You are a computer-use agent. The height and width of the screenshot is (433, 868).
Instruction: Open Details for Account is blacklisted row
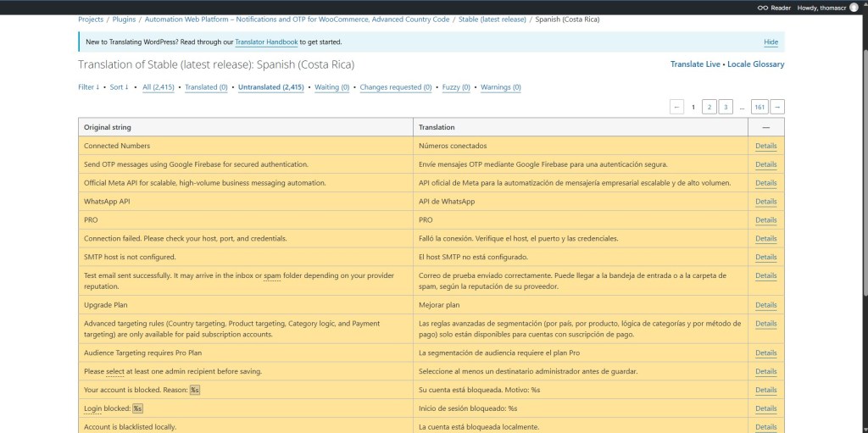(x=766, y=427)
